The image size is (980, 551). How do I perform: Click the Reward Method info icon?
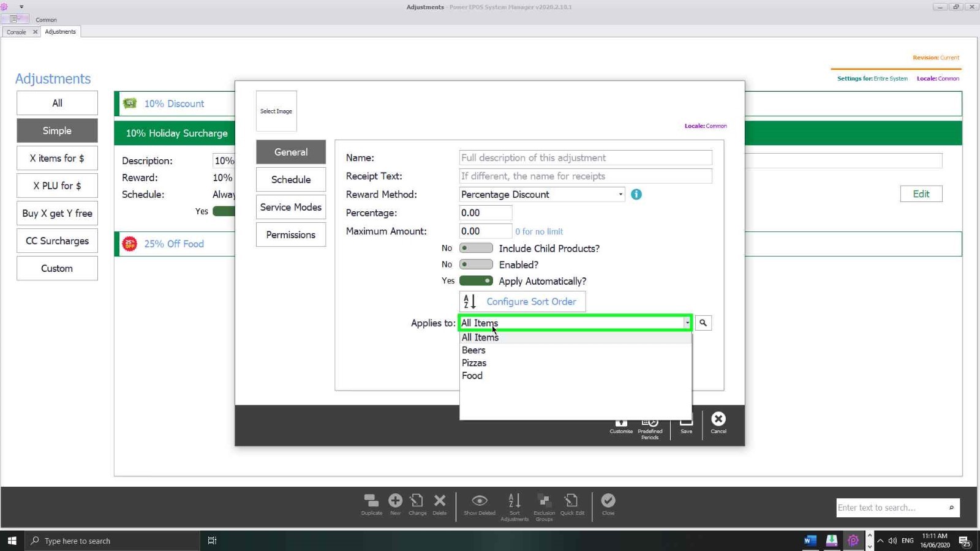coord(636,194)
